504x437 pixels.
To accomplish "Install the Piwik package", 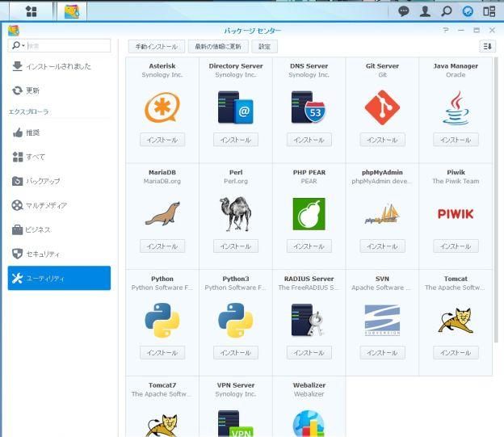I will (456, 246).
